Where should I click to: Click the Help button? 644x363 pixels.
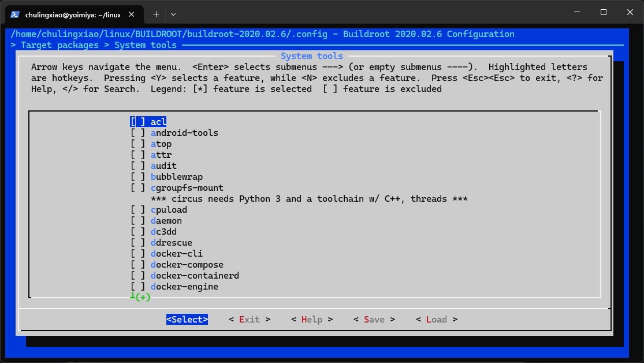click(312, 320)
